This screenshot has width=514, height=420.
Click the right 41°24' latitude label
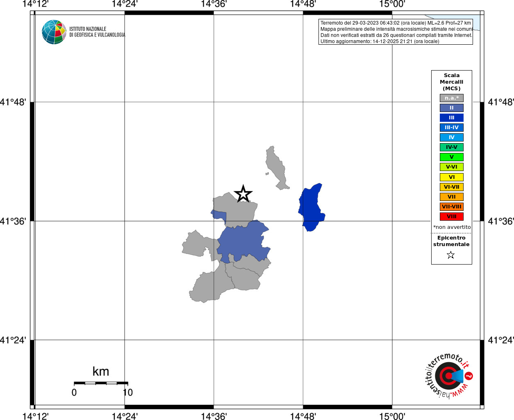tap(500, 340)
